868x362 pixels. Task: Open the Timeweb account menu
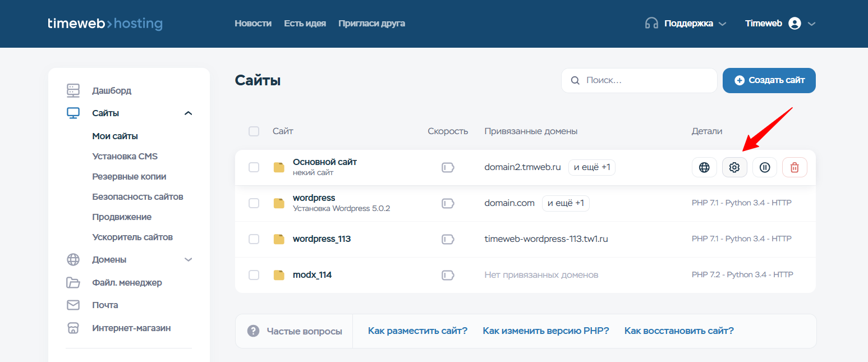point(780,23)
